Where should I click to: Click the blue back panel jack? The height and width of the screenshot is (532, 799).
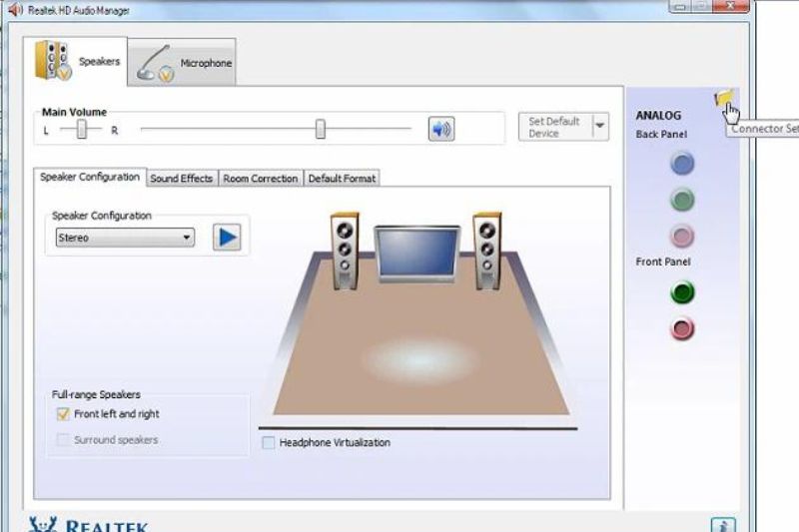tap(682, 164)
